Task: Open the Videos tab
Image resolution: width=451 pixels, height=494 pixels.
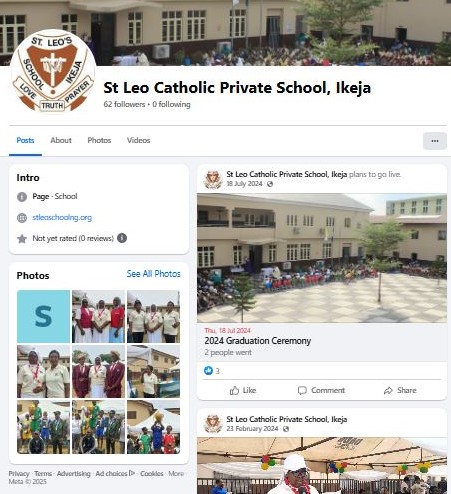Action: [x=139, y=140]
